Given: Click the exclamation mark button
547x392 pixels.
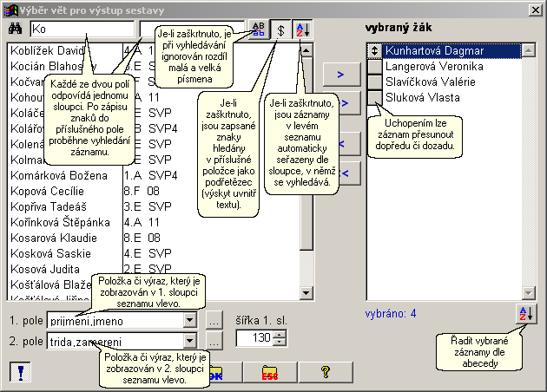Looking at the screenshot, I should pos(20,372).
